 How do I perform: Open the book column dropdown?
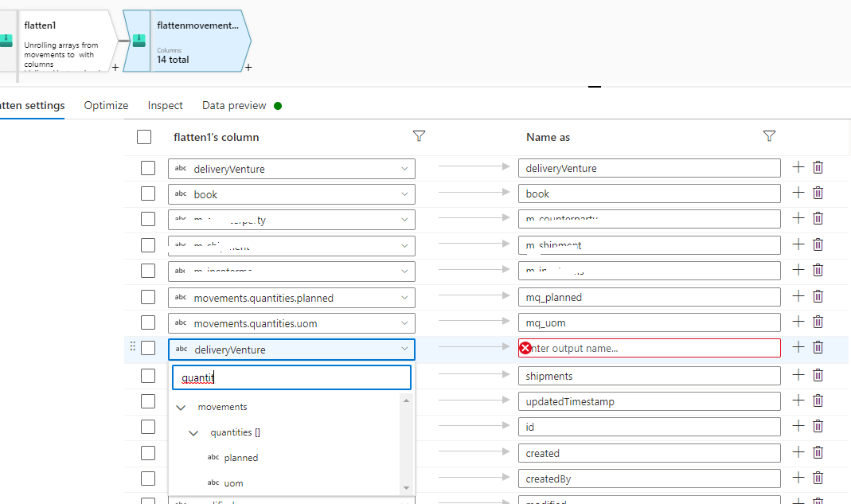[x=291, y=194]
